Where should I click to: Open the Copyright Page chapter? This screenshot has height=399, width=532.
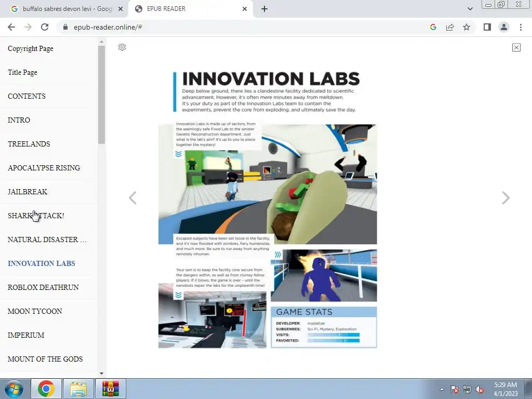coord(31,48)
